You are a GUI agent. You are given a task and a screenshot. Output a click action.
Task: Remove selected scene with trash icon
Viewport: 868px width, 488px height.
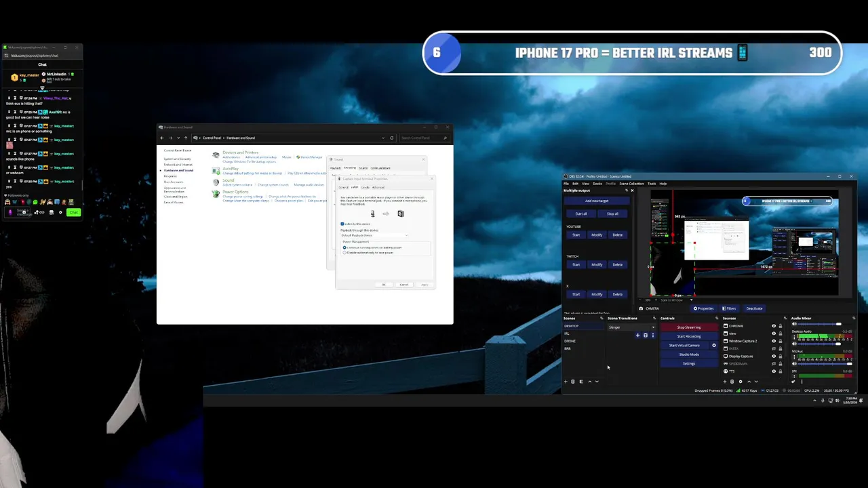pyautogui.click(x=573, y=382)
